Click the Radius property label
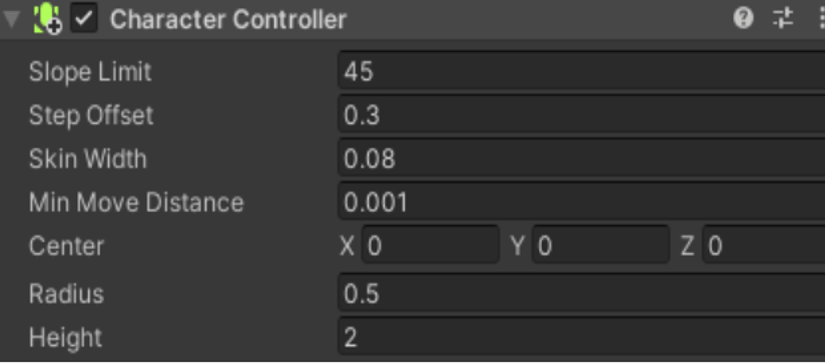The height and width of the screenshot is (364, 825). coord(66,294)
